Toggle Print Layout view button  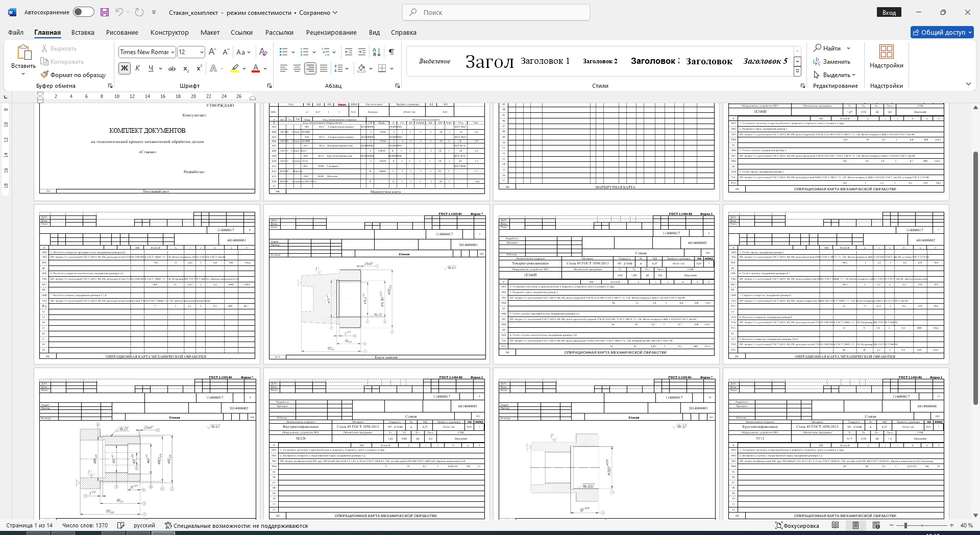coord(856,525)
